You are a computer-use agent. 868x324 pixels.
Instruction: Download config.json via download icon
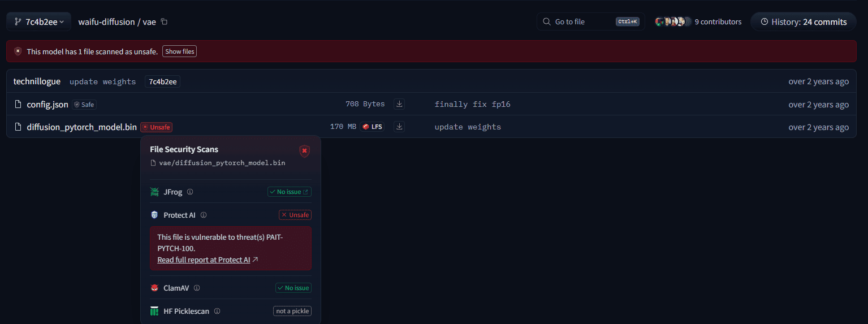tap(399, 104)
